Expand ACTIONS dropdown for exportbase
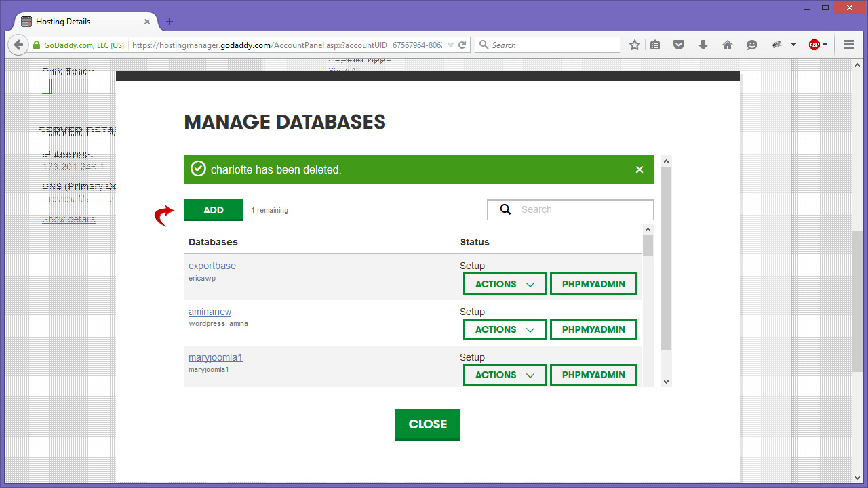868x488 pixels. 505,284
